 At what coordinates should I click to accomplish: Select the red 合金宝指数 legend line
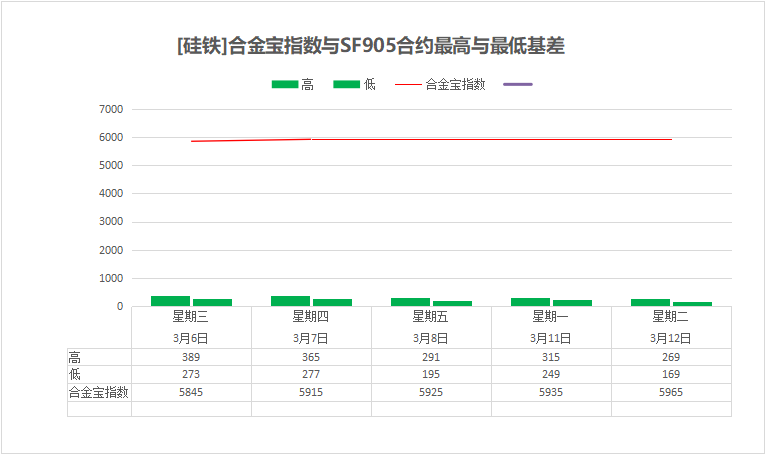click(408, 85)
